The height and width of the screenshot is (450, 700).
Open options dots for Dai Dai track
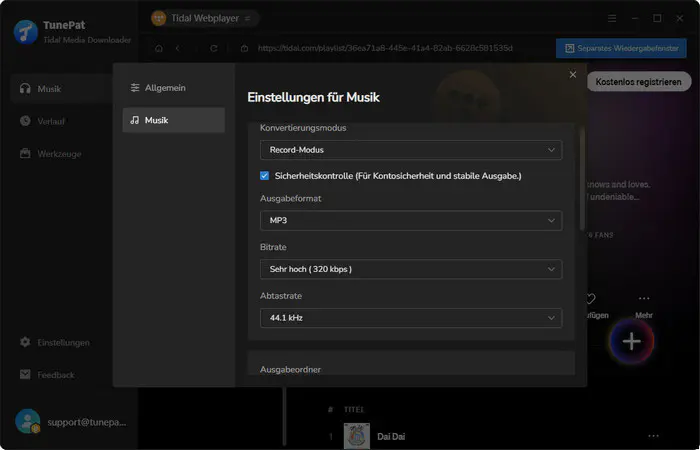tap(653, 436)
